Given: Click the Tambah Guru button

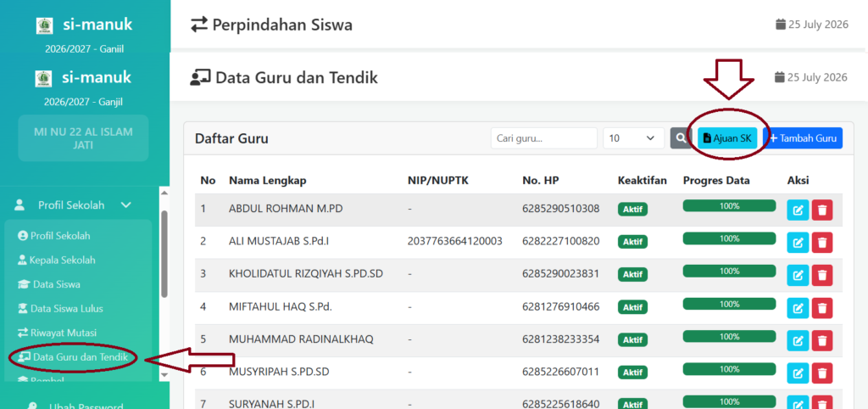Looking at the screenshot, I should point(803,138).
